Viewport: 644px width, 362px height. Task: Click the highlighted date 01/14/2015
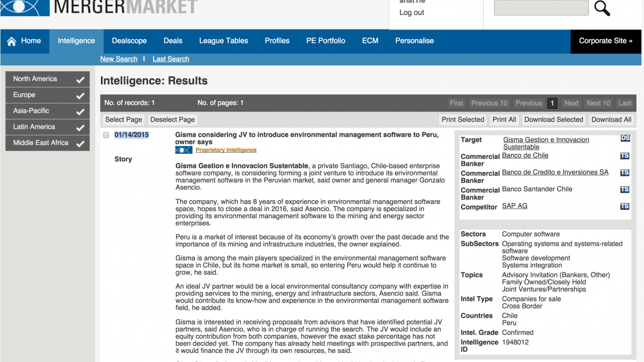tap(131, 135)
